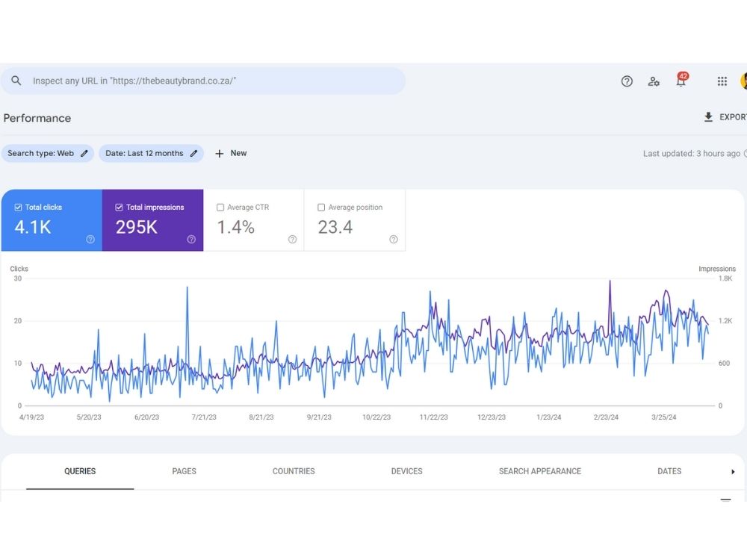Screen dimensions: 747x560
Task: Uncheck the Total impressions checkbox
Action: pos(119,207)
